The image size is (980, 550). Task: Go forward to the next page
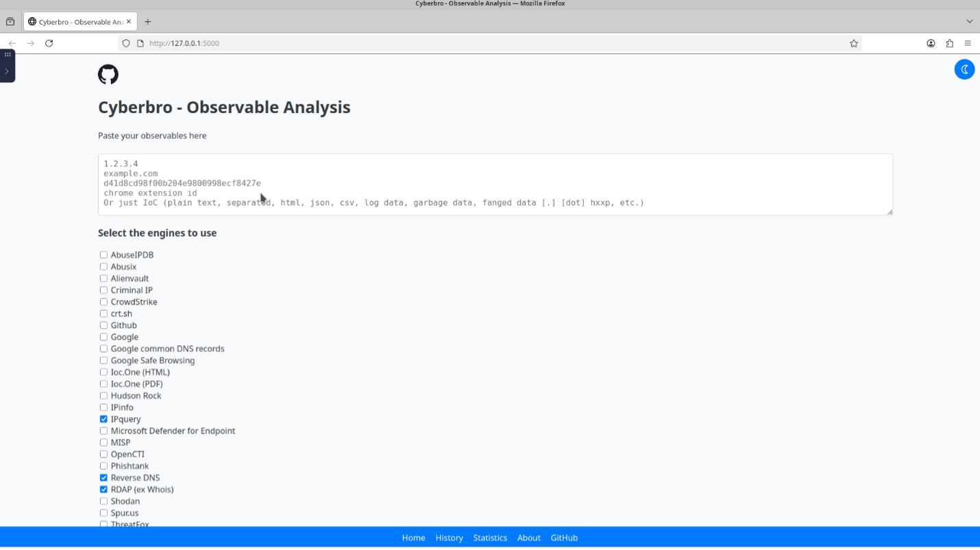31,43
